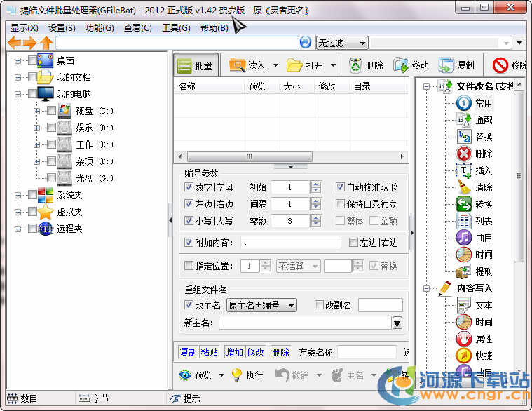The width and height of the screenshot is (532, 411).
Task: Select the 替换 (replace) function in right panel
Action: click(x=464, y=137)
